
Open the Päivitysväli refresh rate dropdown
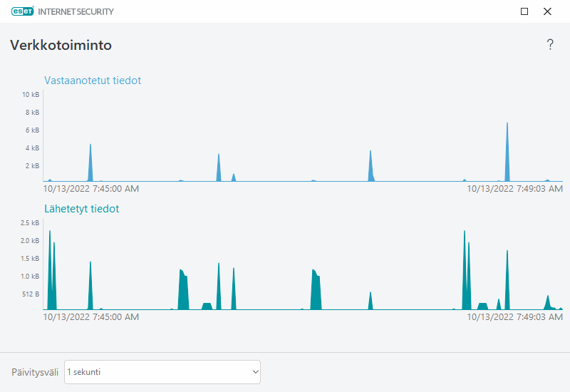tap(162, 371)
